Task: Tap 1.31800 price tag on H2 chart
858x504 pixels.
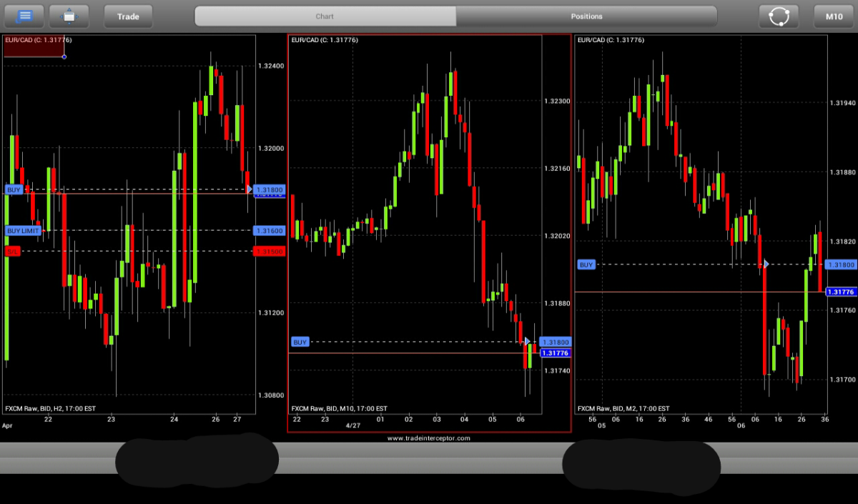Action: tap(270, 189)
